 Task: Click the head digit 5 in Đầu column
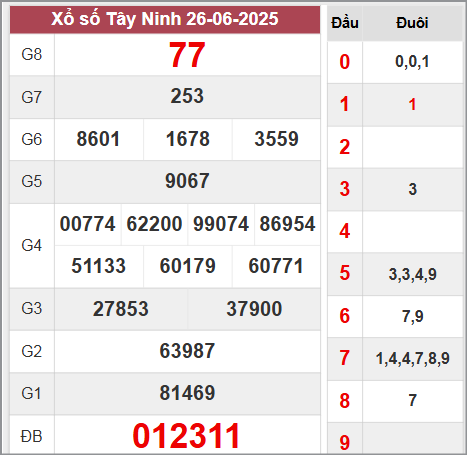coord(345,273)
